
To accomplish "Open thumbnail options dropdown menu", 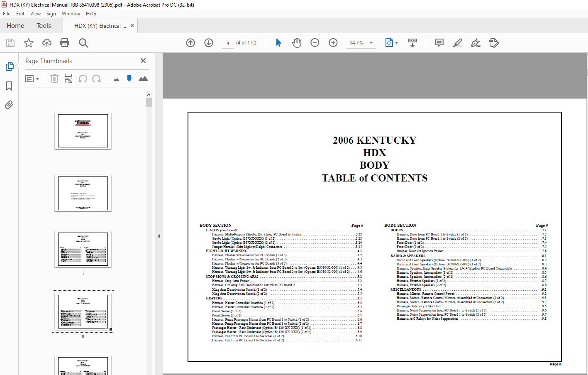I will (x=32, y=78).
